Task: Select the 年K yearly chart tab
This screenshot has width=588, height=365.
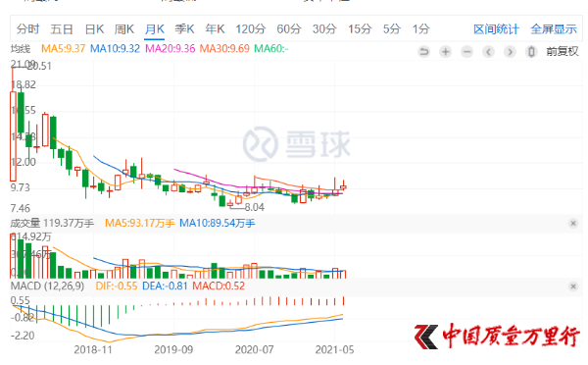Action: tap(215, 28)
